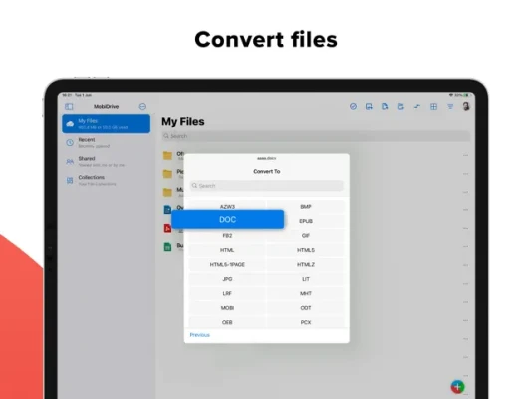
Task: Choose DOC as conversion format
Action: click(x=228, y=220)
